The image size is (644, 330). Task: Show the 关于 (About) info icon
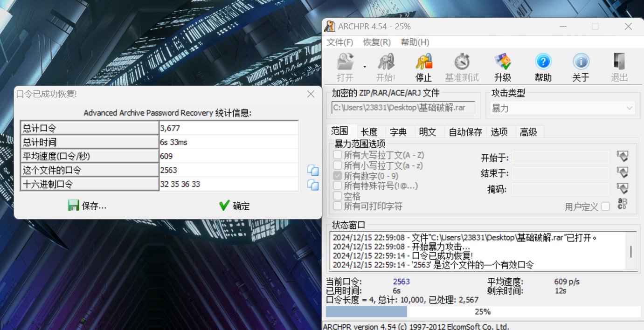click(x=581, y=68)
